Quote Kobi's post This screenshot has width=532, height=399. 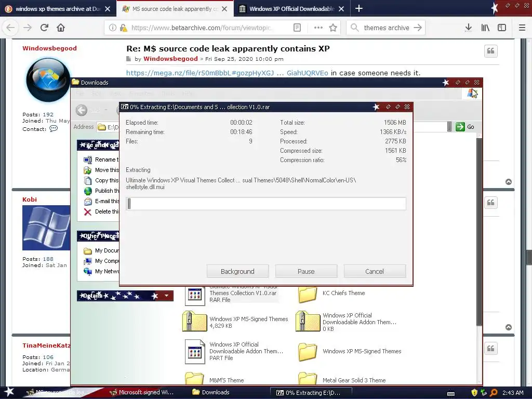click(x=490, y=203)
